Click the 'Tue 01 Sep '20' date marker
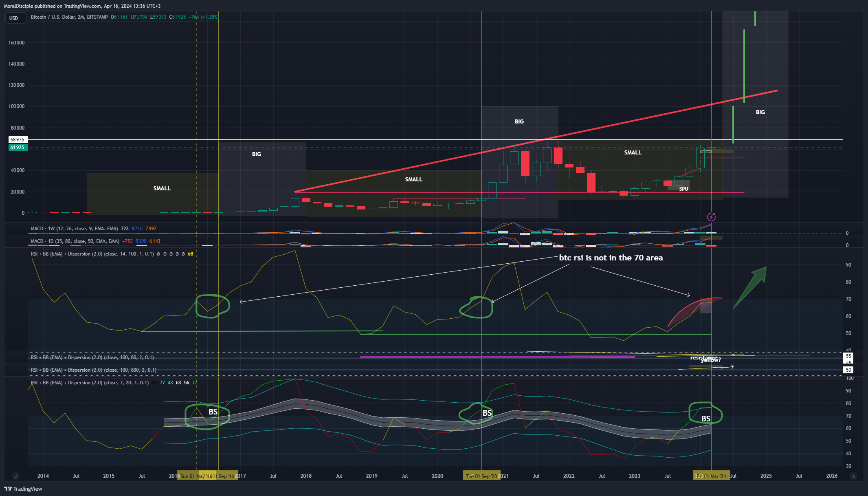The image size is (868, 496). 481,476
